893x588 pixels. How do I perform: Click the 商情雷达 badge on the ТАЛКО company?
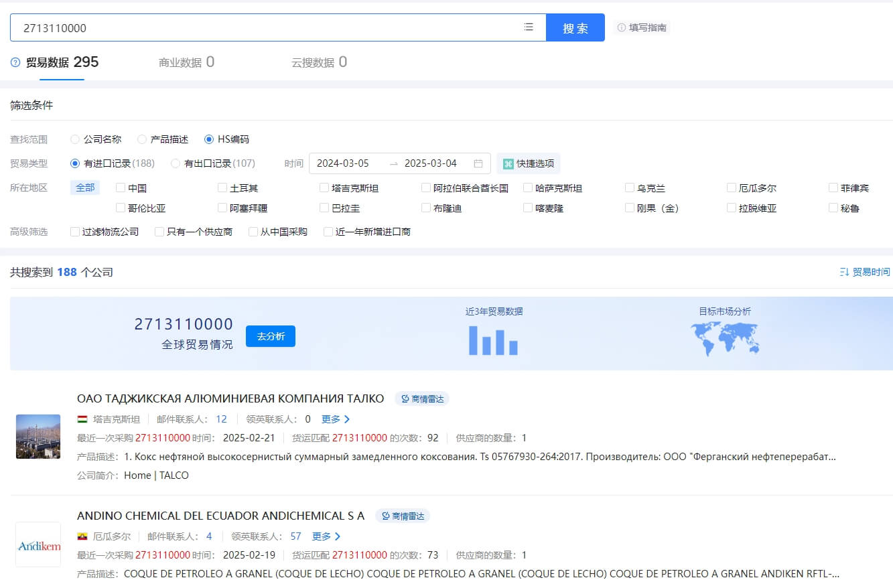click(422, 399)
